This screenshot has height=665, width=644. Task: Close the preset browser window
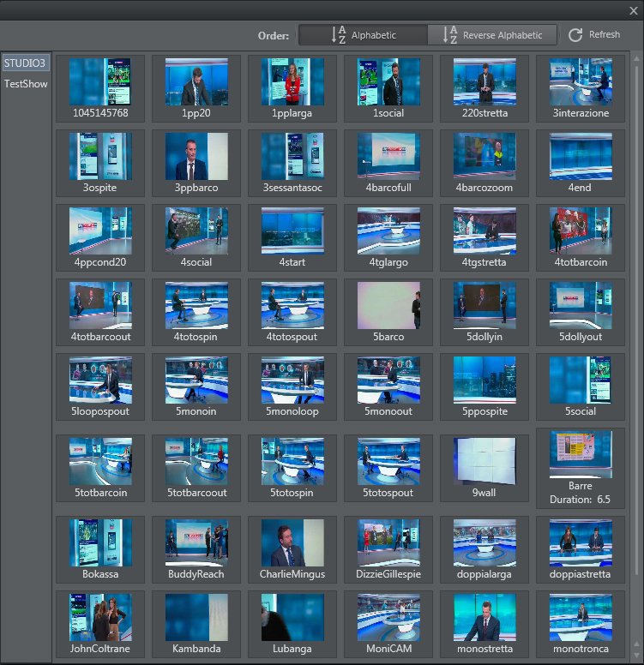click(633, 10)
